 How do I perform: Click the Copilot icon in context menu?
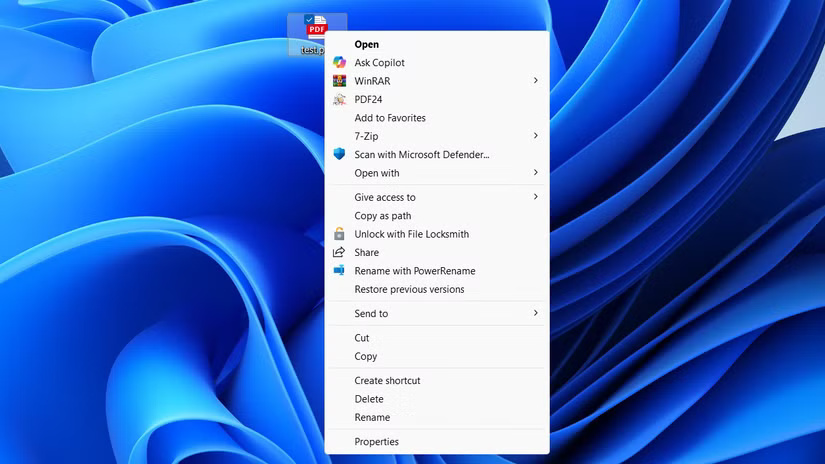tap(340, 63)
